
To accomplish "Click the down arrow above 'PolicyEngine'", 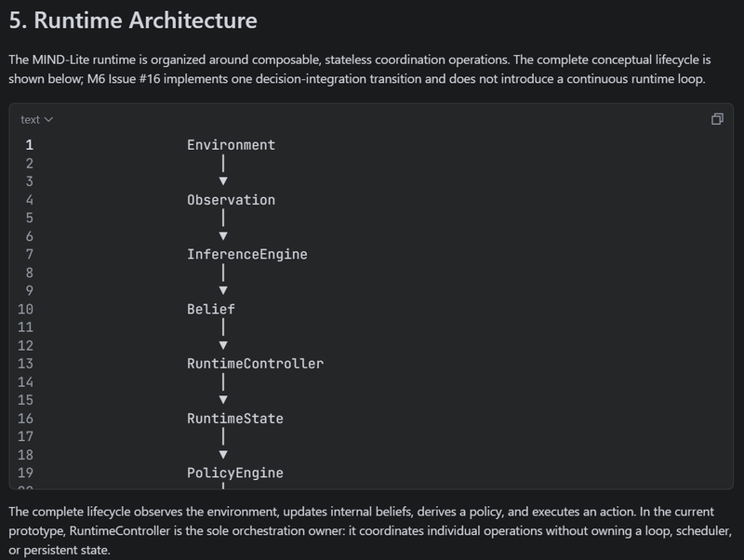I will (223, 454).
